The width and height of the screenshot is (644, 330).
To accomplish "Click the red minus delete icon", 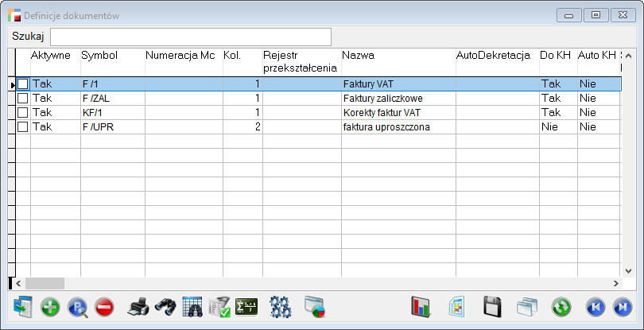I will 104,307.
